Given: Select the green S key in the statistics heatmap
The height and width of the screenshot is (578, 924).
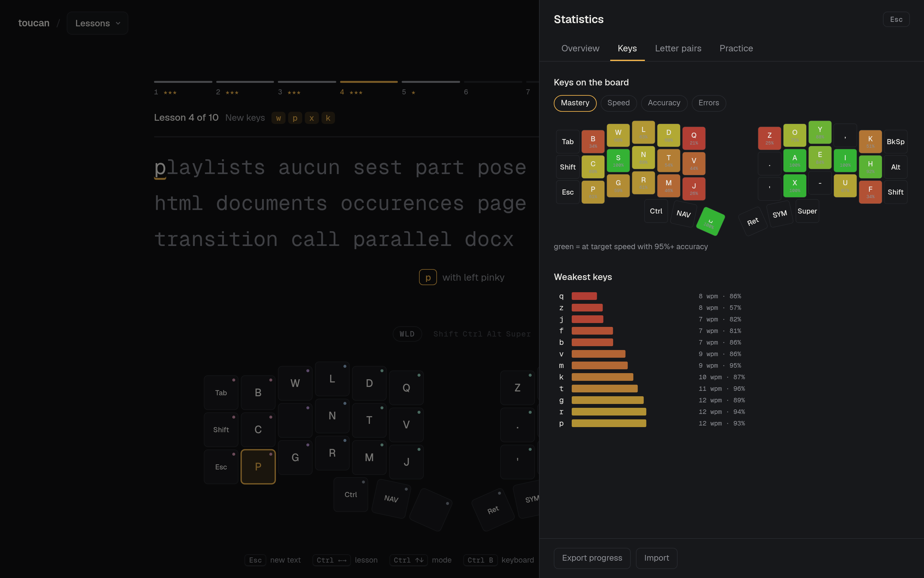Looking at the screenshot, I should 618,161.
